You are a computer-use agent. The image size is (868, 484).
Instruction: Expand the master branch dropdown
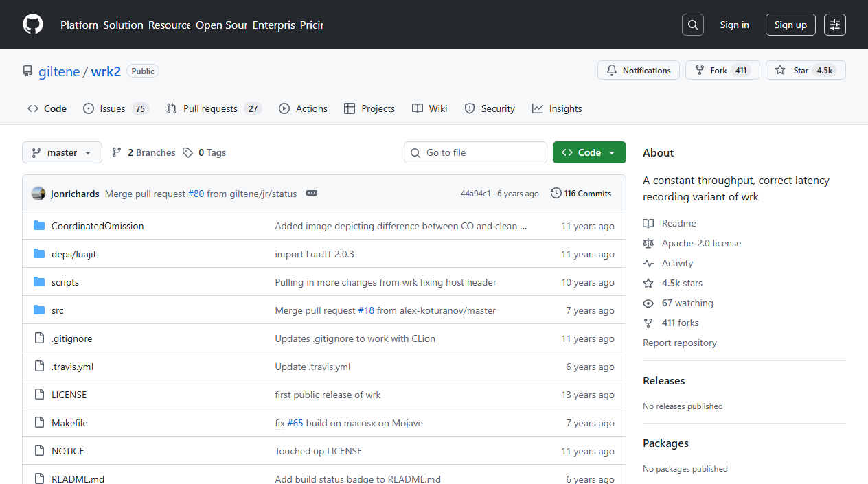pyautogui.click(x=62, y=152)
